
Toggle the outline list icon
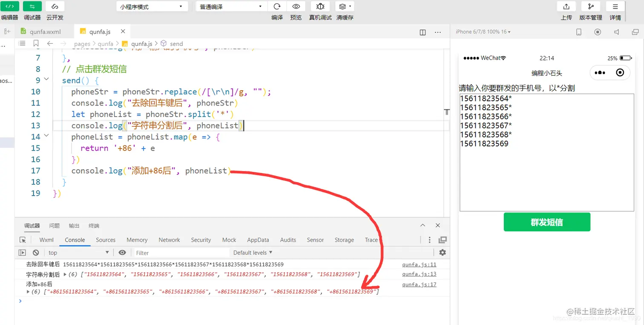[x=22, y=43]
